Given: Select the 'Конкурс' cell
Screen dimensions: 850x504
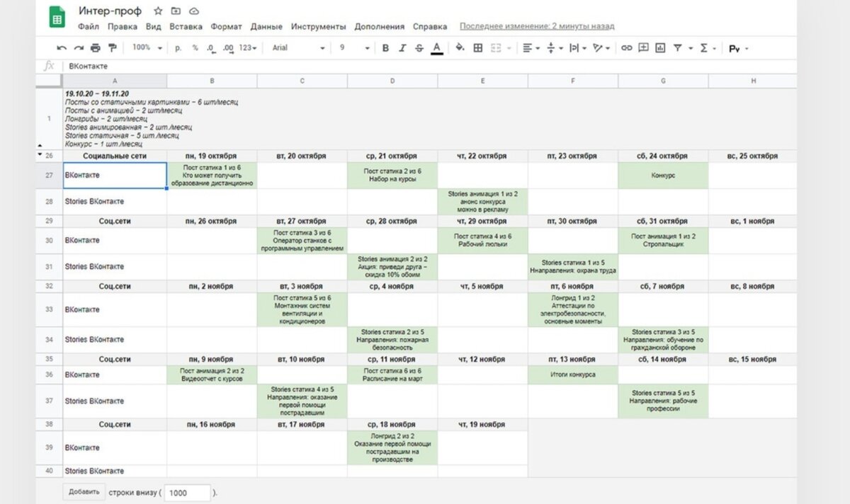Looking at the screenshot, I should click(663, 175).
